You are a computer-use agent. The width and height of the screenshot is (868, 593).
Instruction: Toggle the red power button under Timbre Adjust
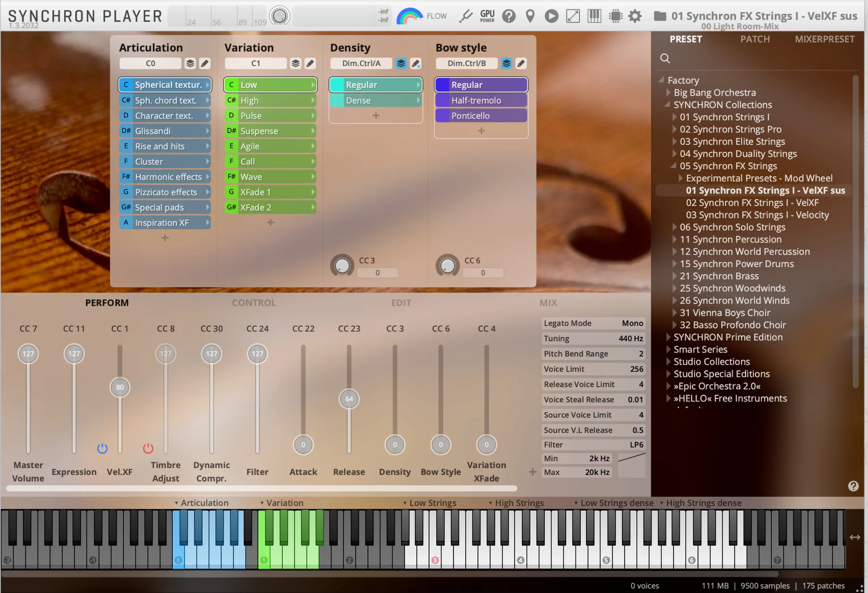click(148, 448)
